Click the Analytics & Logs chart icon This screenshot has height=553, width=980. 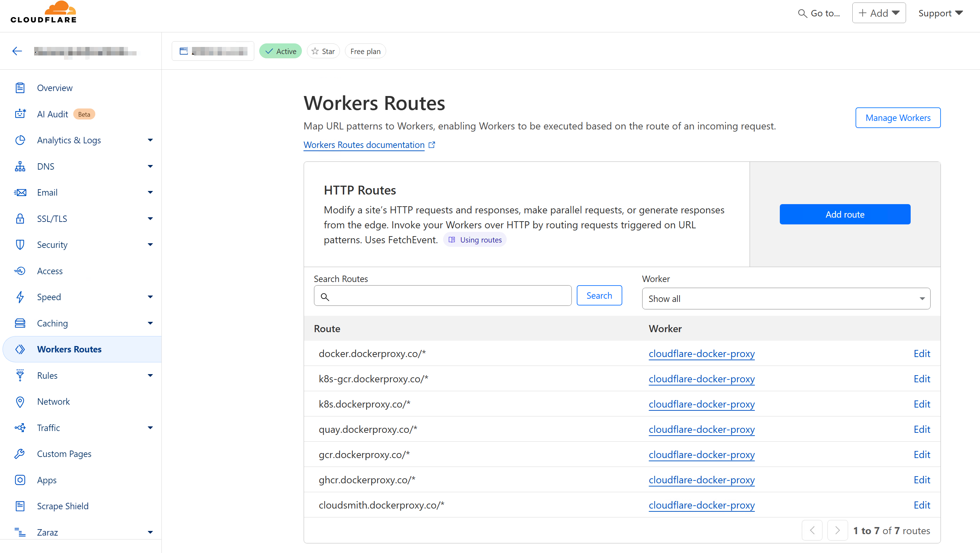pyautogui.click(x=20, y=140)
